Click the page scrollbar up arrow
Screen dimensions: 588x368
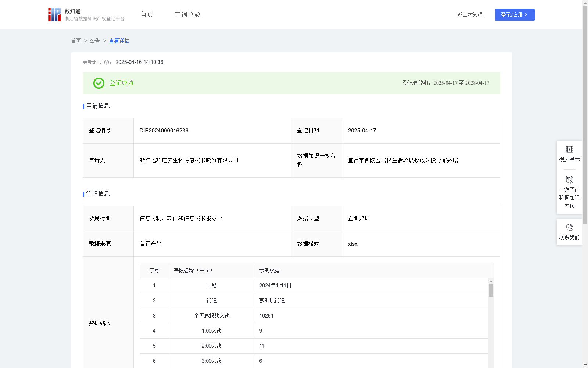585,3
